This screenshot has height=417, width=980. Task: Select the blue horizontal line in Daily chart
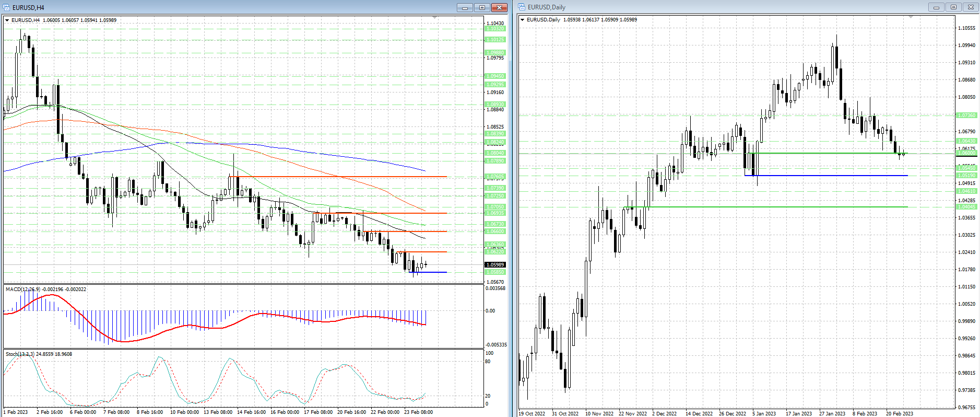[826, 176]
